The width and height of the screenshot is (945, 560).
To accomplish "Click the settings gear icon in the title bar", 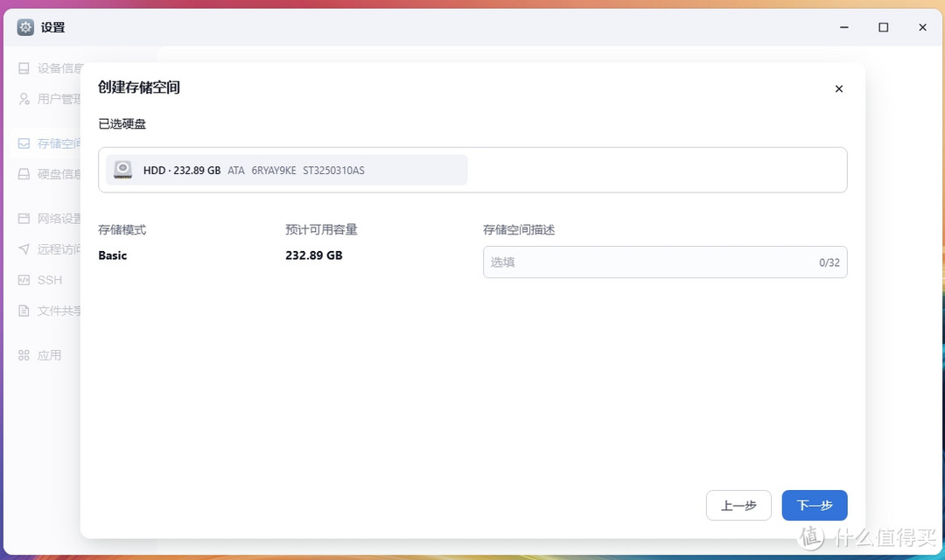I will point(24,27).
